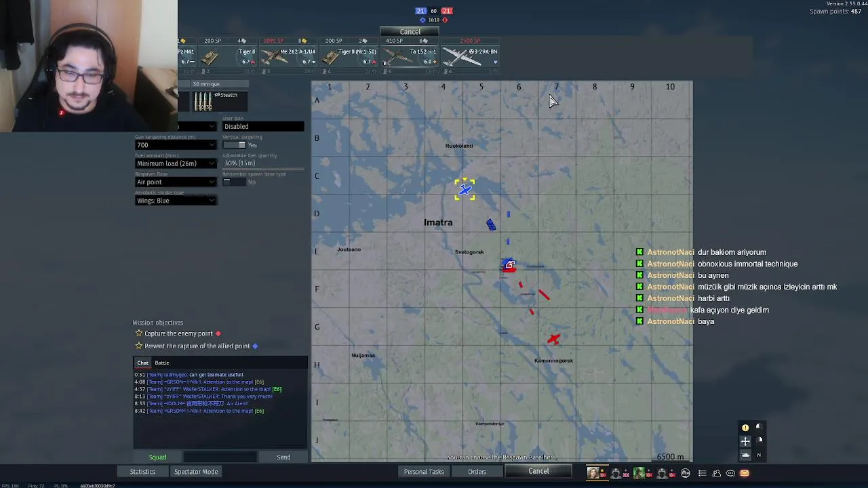
Task: Open the Statistics button
Action: (142, 472)
